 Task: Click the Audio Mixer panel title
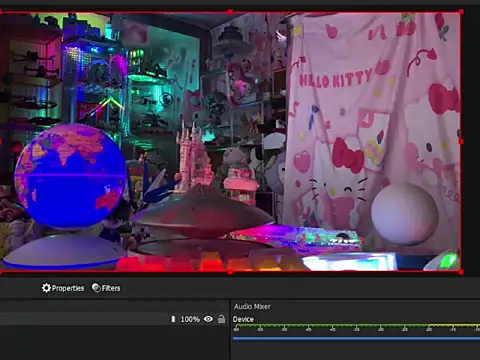(x=252, y=306)
